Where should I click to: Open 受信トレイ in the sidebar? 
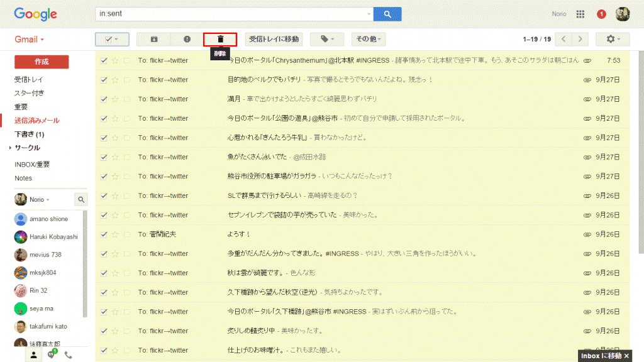tap(28, 80)
